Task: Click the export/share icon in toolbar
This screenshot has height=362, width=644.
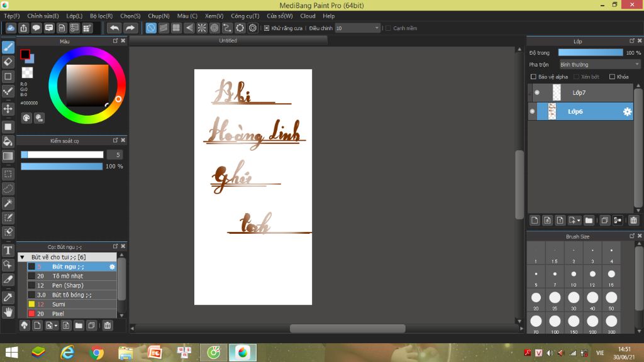Action: (23, 28)
